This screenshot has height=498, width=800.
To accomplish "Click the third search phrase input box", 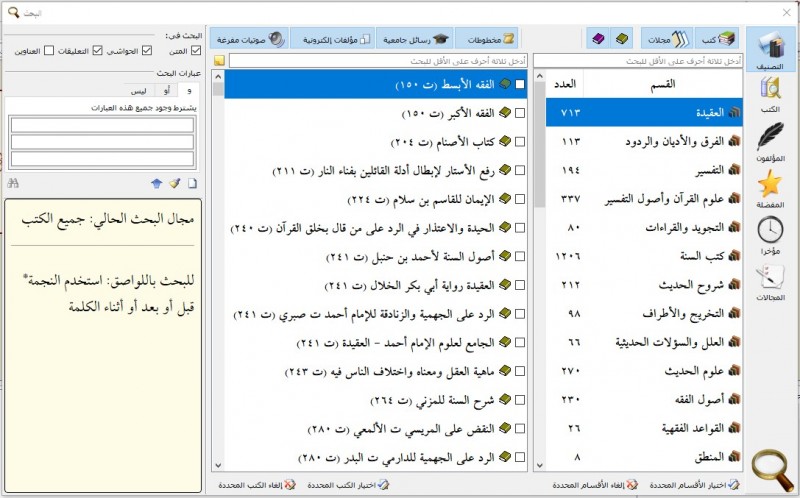I will [102, 159].
